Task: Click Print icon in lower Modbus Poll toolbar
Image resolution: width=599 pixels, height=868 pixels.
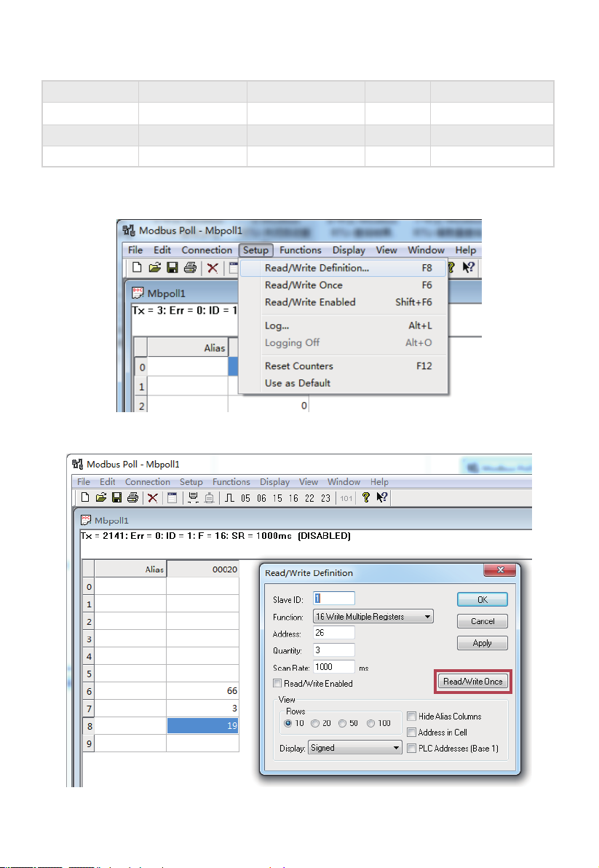Action: (x=132, y=497)
